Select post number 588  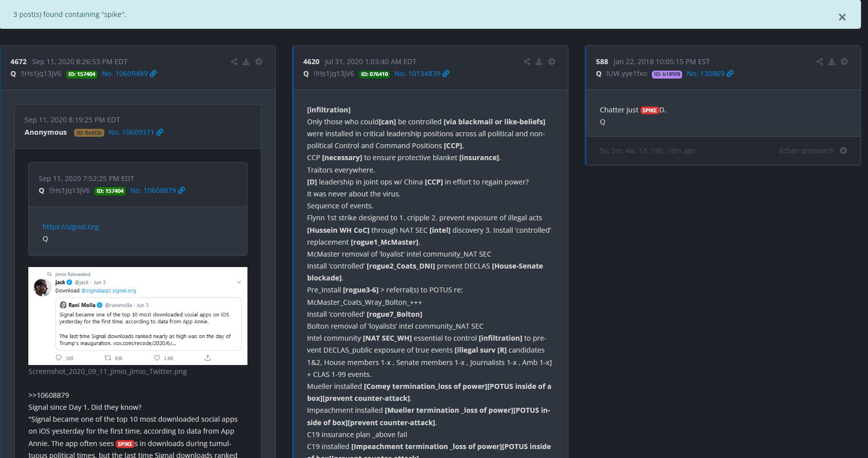click(x=602, y=62)
